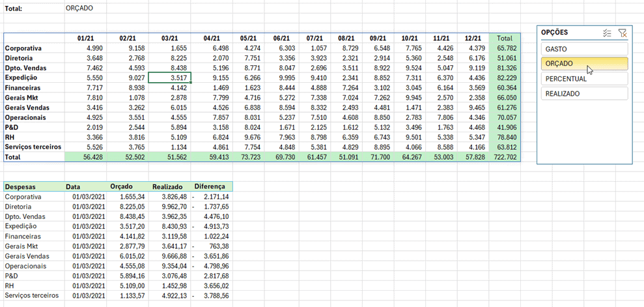Select the Gerais Mkt row label in pivot

[x=34, y=97]
